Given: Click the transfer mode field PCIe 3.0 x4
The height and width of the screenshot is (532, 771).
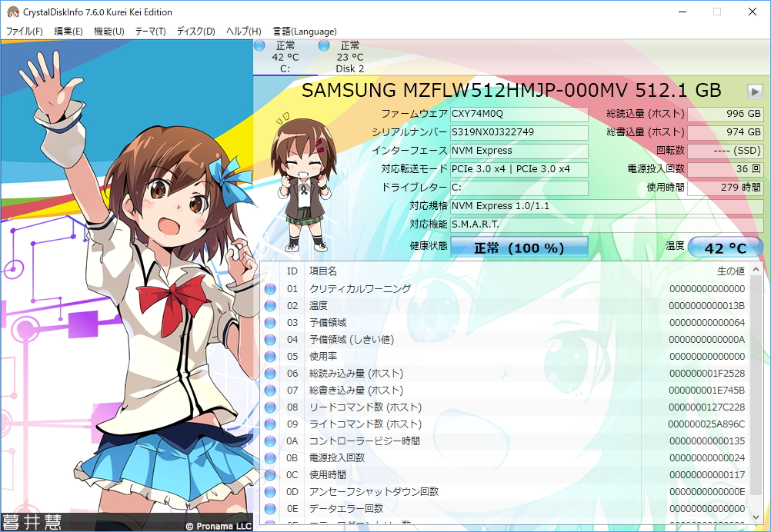Looking at the screenshot, I should pyautogui.click(x=519, y=169).
